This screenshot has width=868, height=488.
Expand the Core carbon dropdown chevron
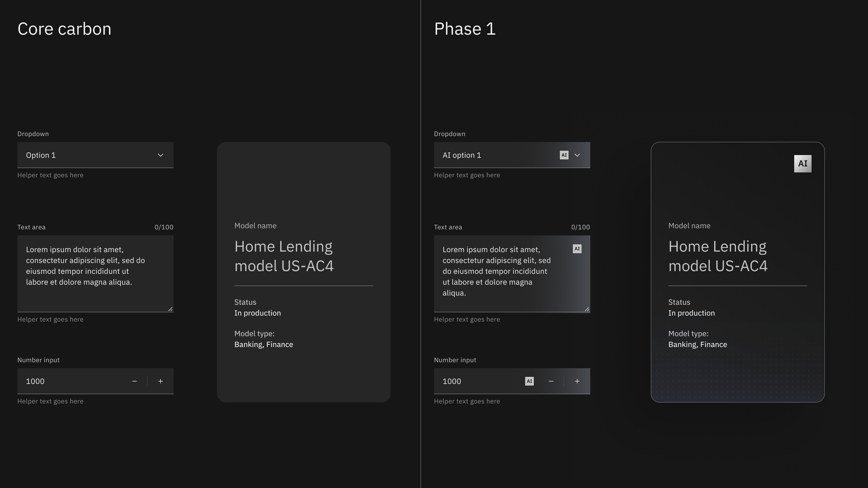[x=160, y=155]
